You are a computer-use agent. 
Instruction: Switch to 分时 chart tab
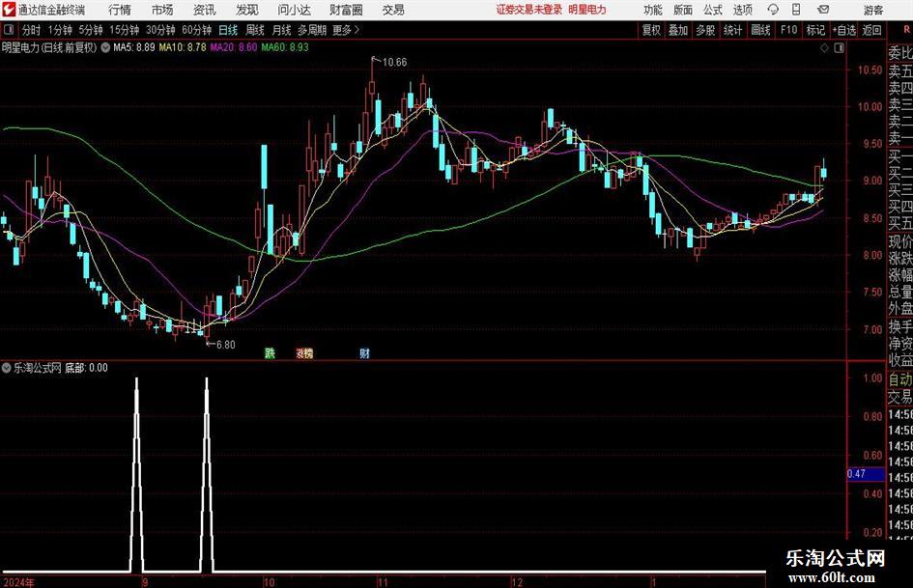tap(32, 30)
